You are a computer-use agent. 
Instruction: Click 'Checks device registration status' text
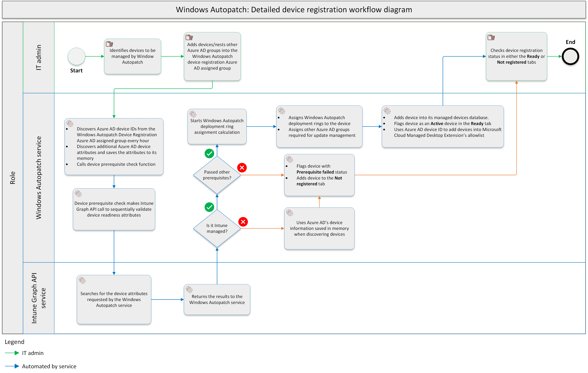coord(516,51)
